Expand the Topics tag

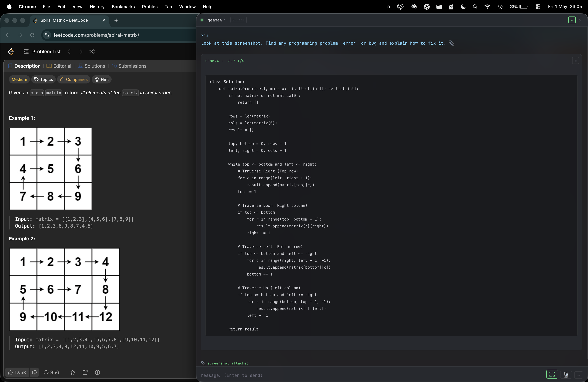(x=43, y=79)
